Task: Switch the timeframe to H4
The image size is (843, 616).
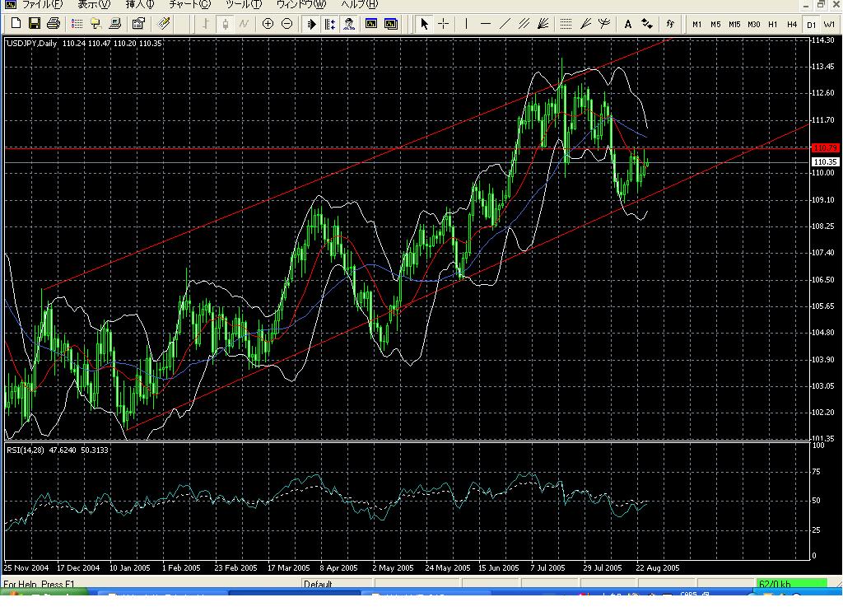Action: [x=792, y=25]
